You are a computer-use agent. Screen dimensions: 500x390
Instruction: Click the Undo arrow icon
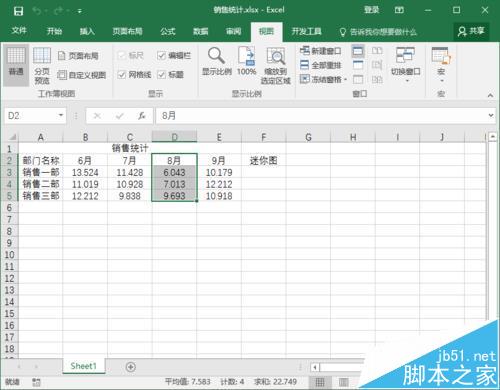(x=37, y=11)
